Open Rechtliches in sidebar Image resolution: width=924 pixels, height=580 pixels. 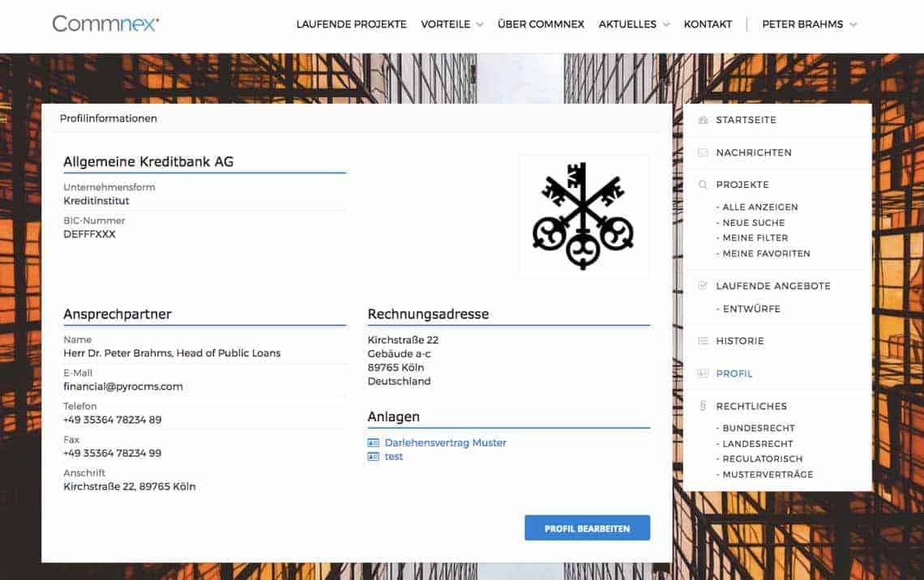click(x=751, y=407)
